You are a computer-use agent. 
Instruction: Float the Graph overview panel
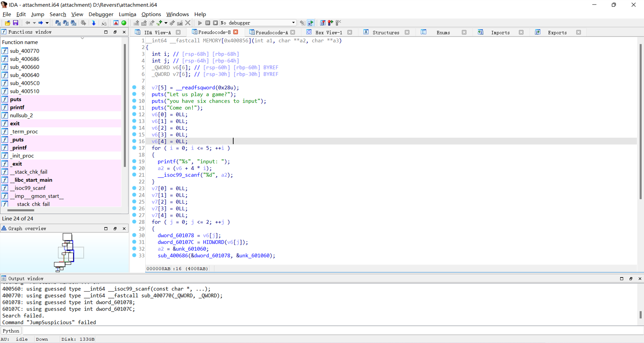115,229
